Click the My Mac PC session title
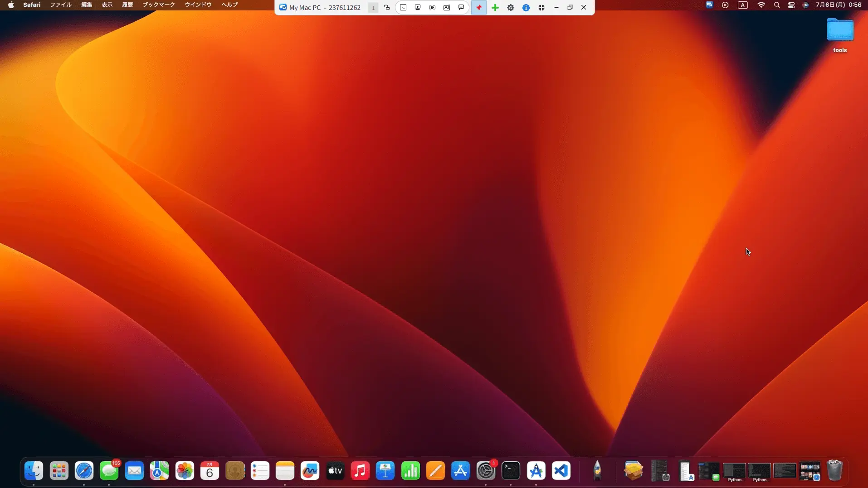This screenshot has width=868, height=488. 325,8
